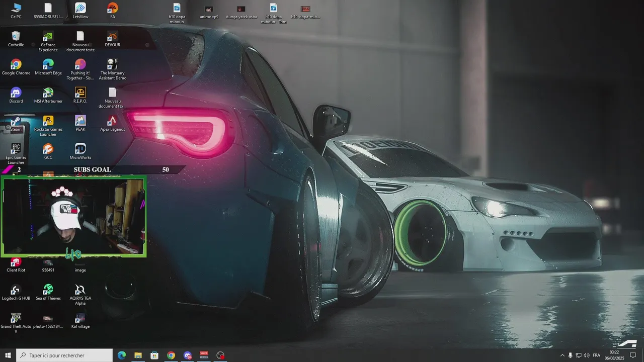Switch to Discord in the taskbar
The height and width of the screenshot is (362, 644).
[188, 355]
